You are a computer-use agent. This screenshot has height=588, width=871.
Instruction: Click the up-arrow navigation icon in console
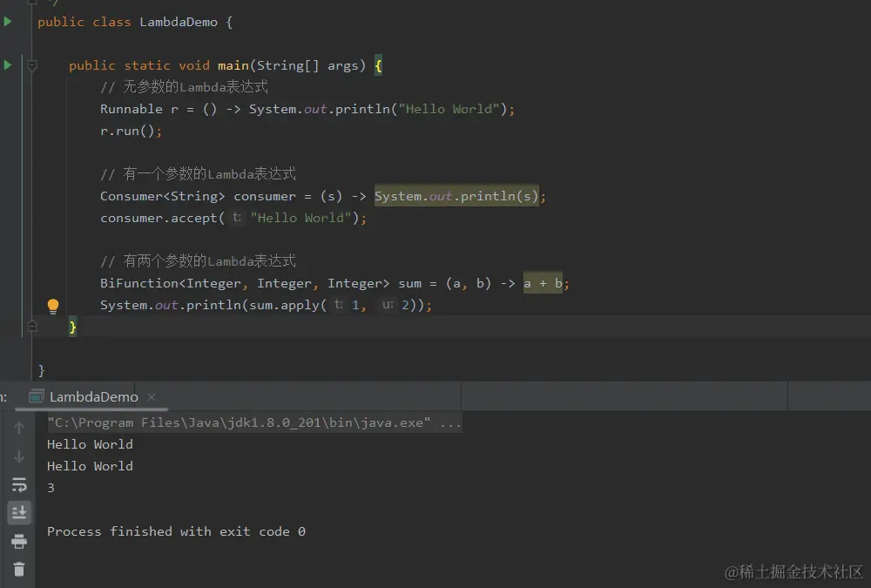[x=19, y=427]
